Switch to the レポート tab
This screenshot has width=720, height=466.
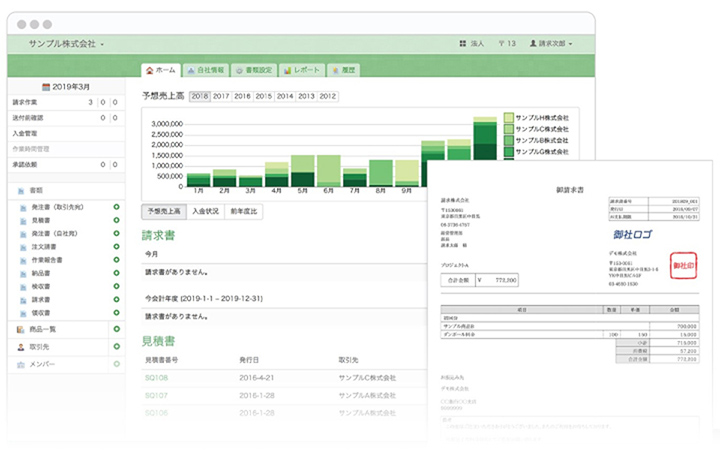coord(302,71)
